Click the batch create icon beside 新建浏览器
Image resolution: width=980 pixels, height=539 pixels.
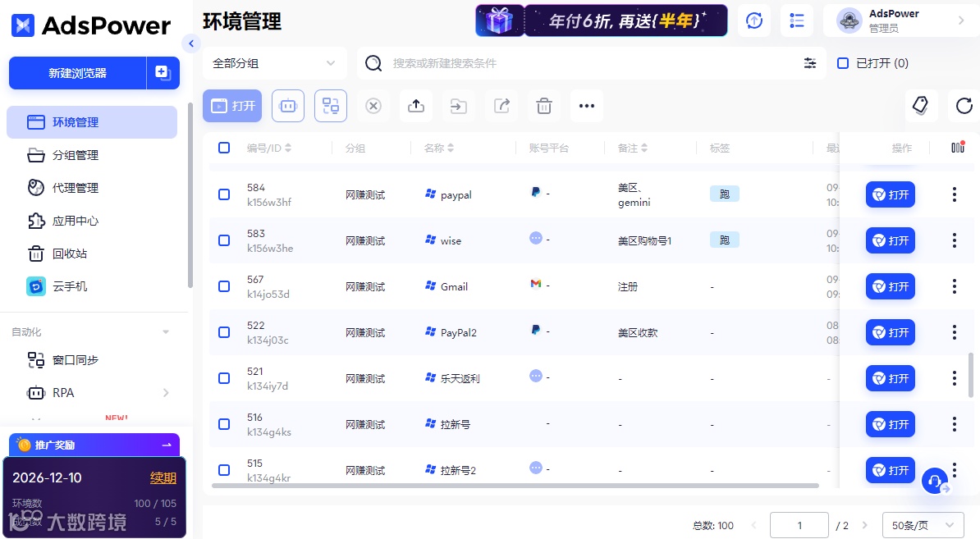163,72
